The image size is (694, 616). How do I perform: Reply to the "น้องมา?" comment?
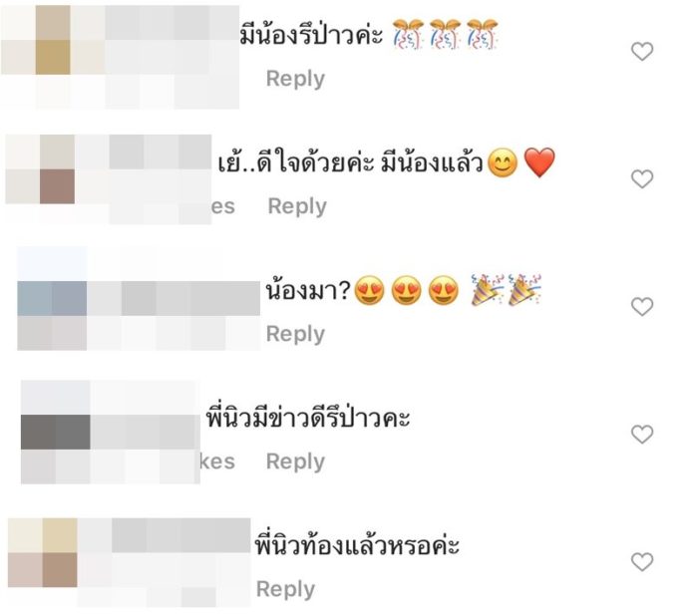tap(295, 334)
